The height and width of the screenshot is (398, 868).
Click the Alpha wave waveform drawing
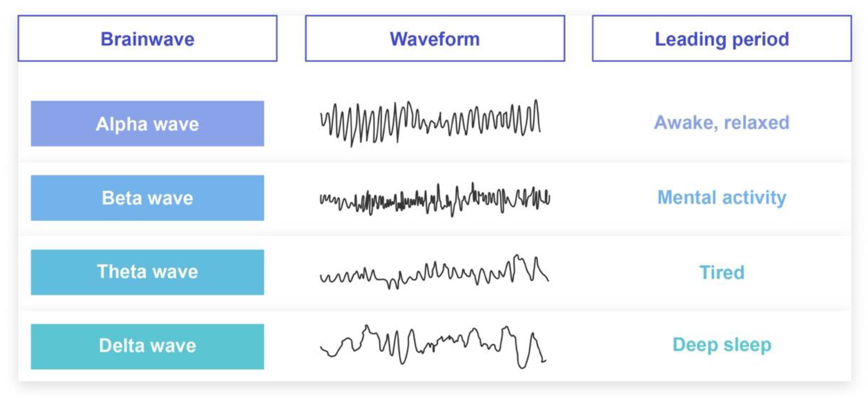coord(430,123)
